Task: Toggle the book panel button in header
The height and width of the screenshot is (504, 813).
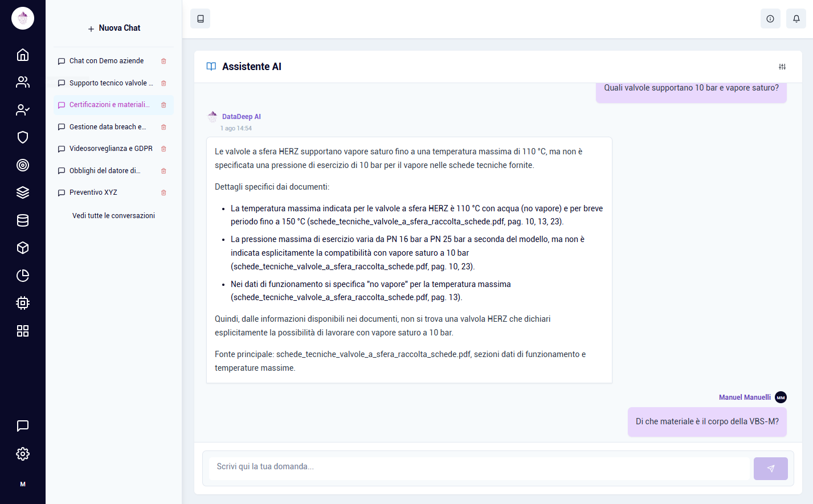Action: coord(201,19)
